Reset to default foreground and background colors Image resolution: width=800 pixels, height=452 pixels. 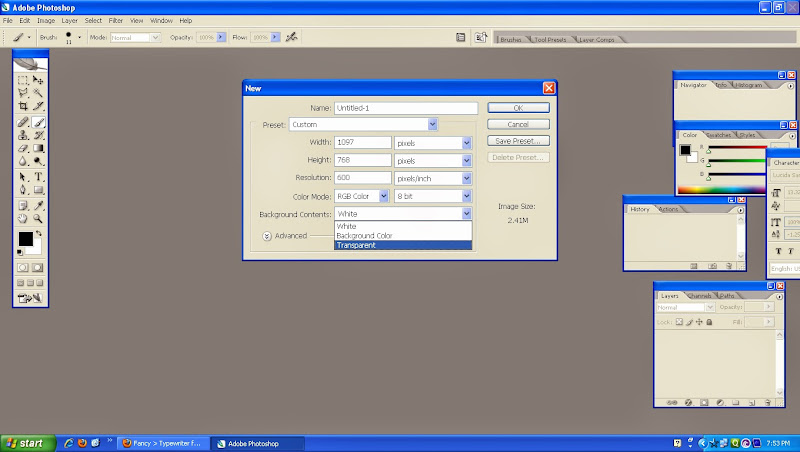(20, 253)
